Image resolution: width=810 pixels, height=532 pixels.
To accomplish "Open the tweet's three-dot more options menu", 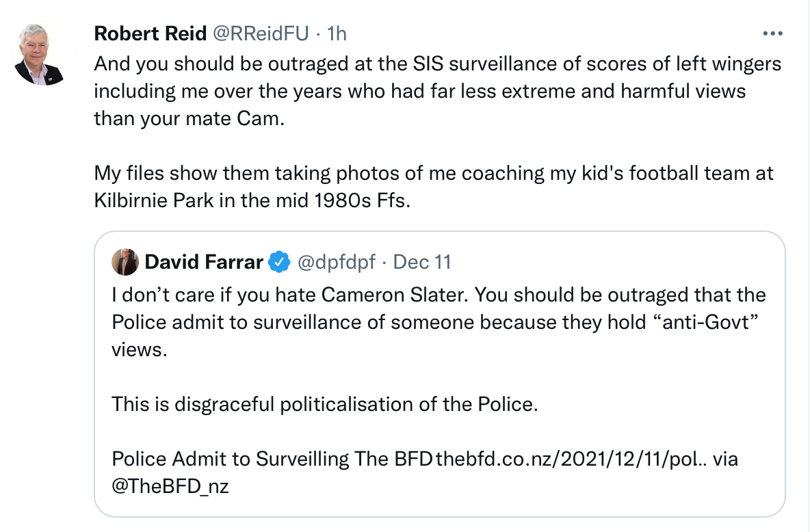I will coord(772,34).
